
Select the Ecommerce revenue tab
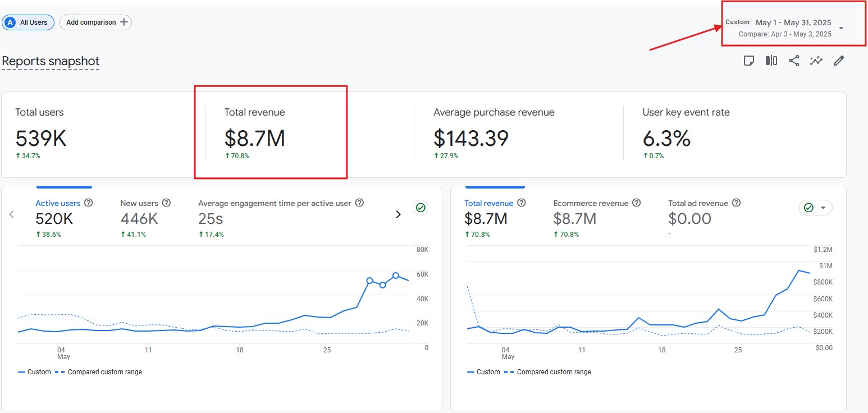tap(592, 203)
